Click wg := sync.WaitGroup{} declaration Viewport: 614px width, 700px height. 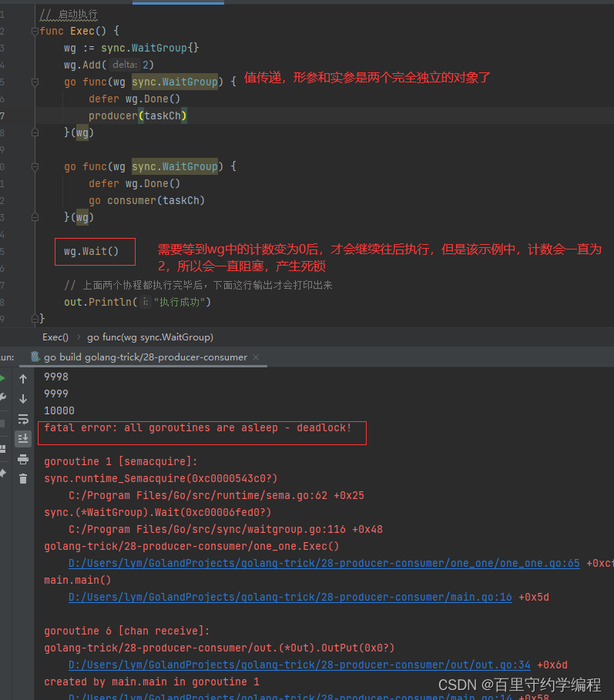click(x=131, y=49)
